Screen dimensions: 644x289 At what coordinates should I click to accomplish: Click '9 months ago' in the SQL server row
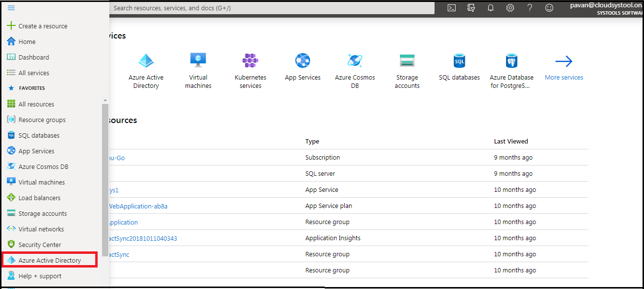point(513,174)
